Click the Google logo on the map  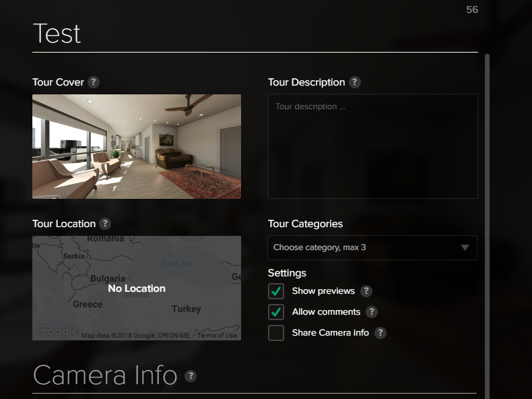tap(57, 332)
